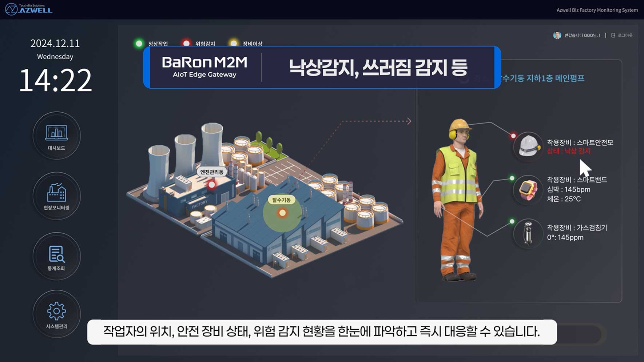The height and width of the screenshot is (362, 644).
Task: Open the 시스템관리 gear icon
Action: point(56,313)
